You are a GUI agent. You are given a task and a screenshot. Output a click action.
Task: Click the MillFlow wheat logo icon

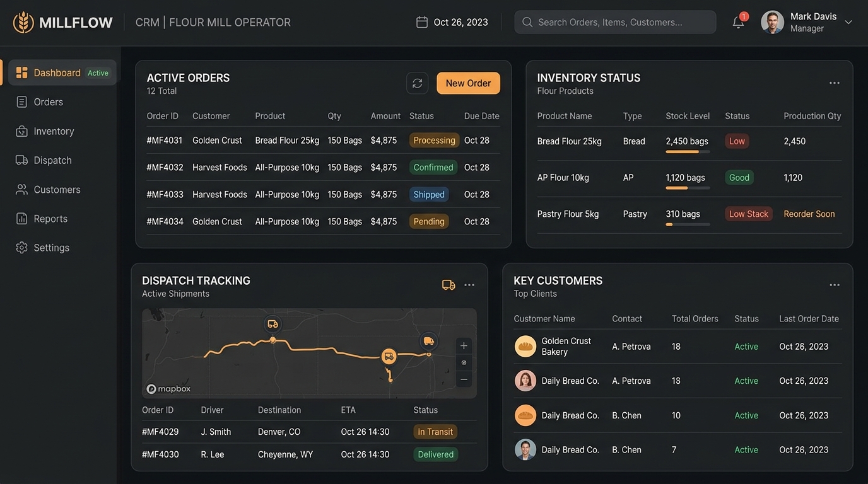(x=23, y=22)
